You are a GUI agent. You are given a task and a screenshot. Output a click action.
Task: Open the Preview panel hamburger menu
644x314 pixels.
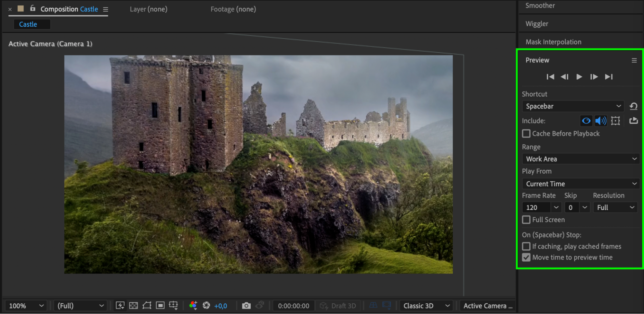point(634,60)
